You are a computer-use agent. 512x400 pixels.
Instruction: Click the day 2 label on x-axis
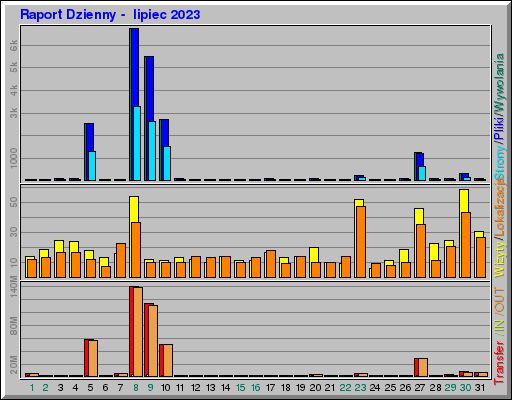tap(45, 388)
